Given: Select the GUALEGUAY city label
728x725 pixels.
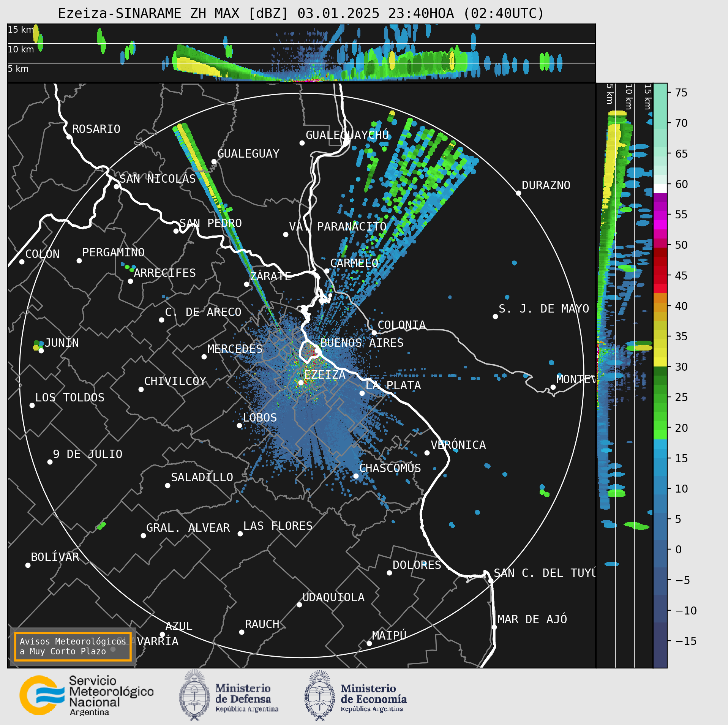Looking at the screenshot, I should coord(248,154).
